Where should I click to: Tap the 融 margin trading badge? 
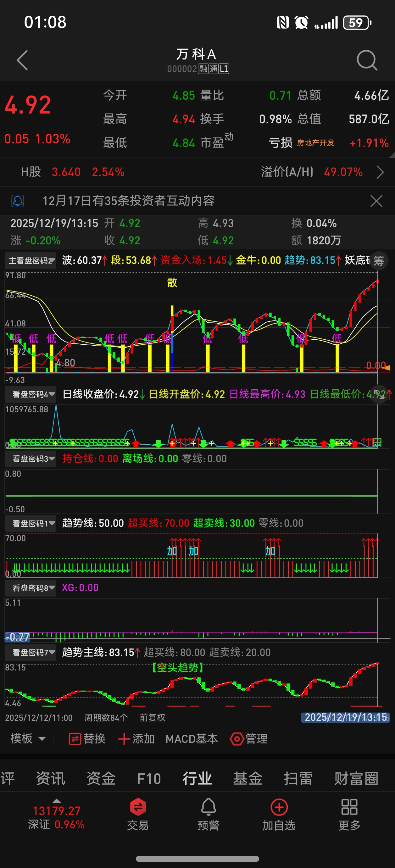click(203, 69)
